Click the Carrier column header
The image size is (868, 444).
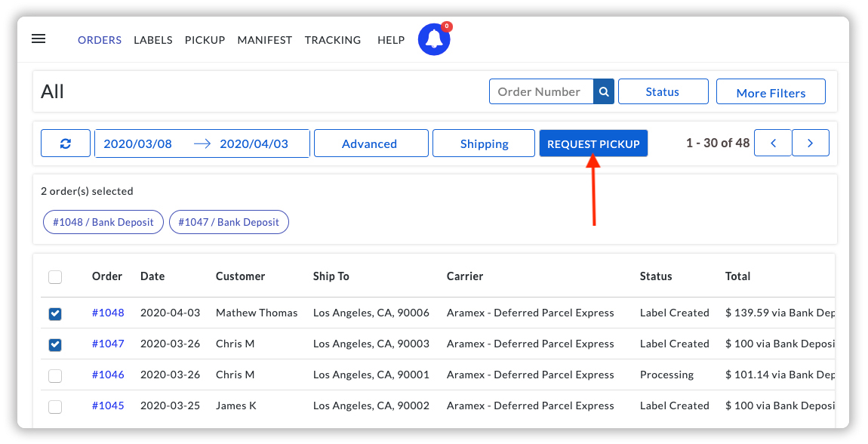coord(465,276)
